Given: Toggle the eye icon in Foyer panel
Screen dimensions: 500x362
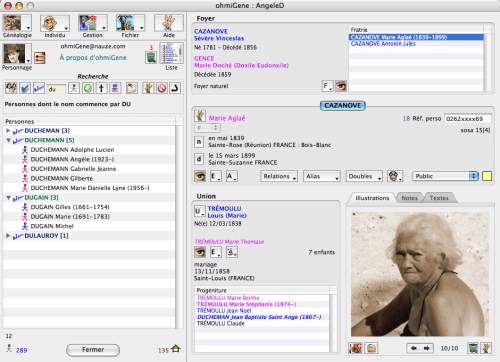Looking at the screenshot, I should (x=341, y=86).
